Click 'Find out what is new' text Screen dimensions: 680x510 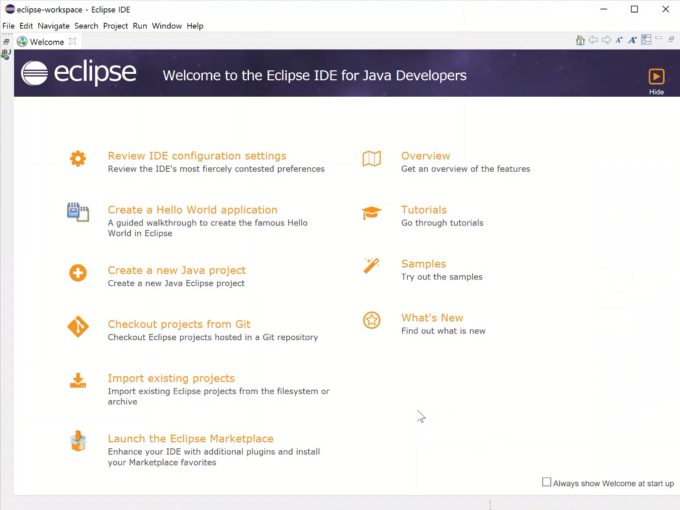click(443, 331)
